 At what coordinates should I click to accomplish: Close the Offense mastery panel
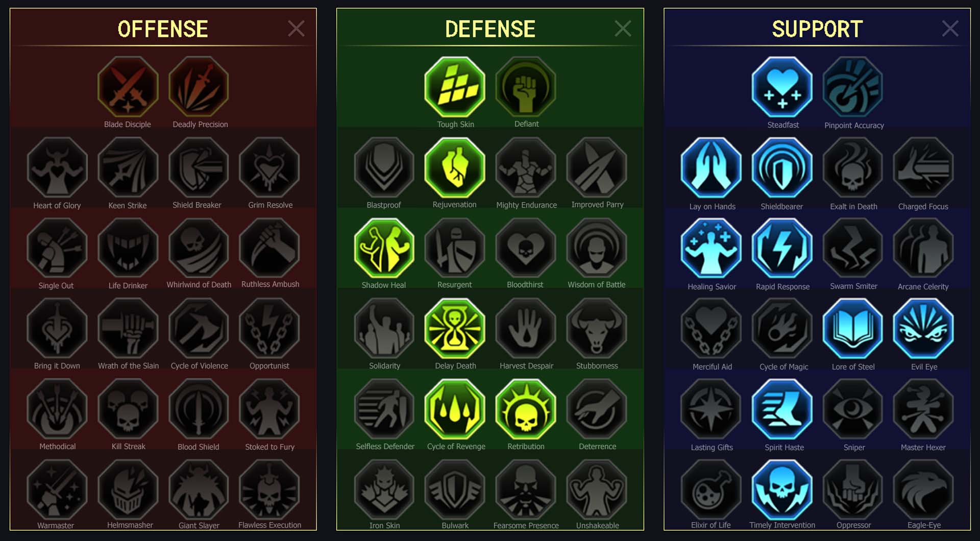[296, 29]
